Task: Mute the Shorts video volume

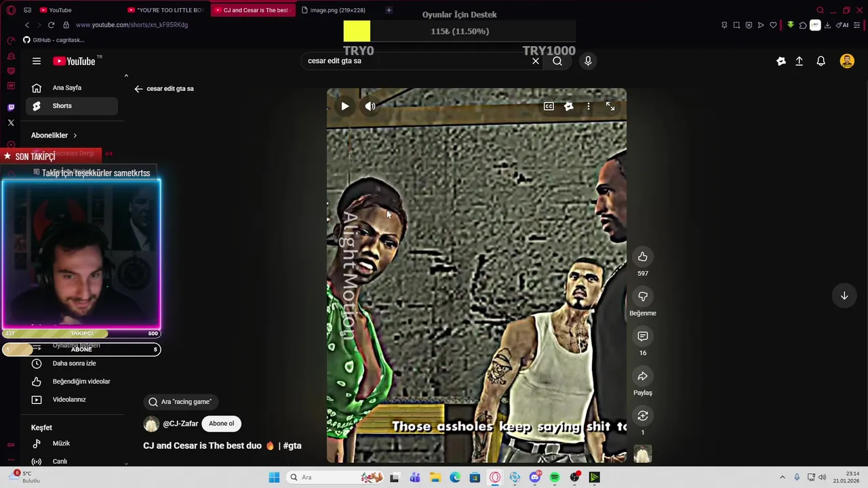Action: tap(370, 106)
